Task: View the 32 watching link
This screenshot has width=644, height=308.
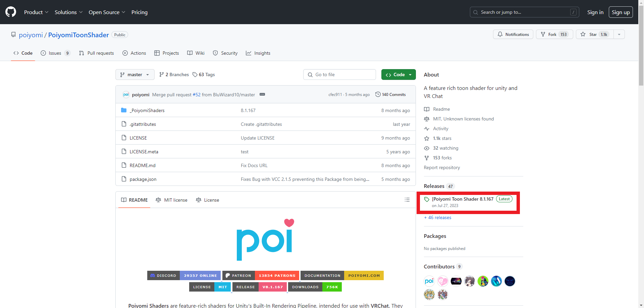Action: click(x=441, y=148)
